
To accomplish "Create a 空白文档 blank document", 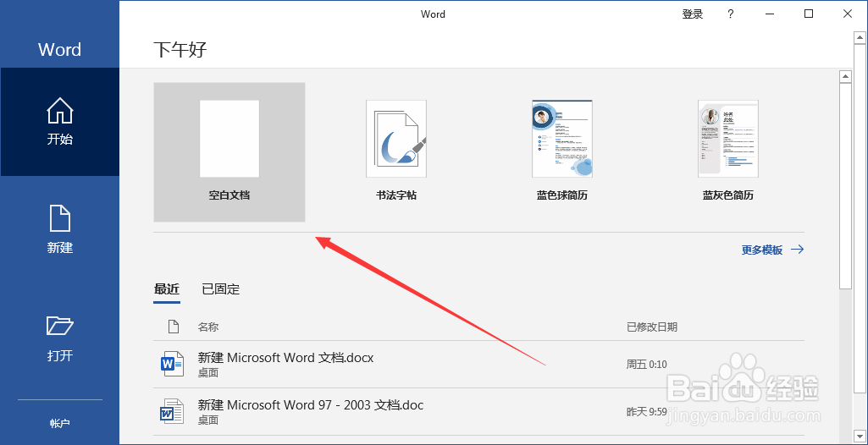I will [229, 152].
